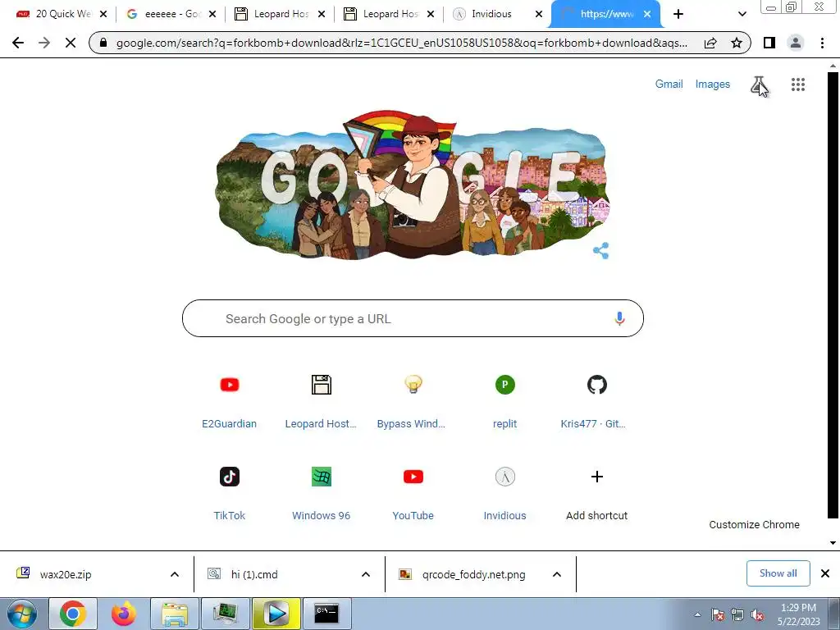Close the downloads bar
Viewport: 840px width, 630px height.
(x=825, y=573)
